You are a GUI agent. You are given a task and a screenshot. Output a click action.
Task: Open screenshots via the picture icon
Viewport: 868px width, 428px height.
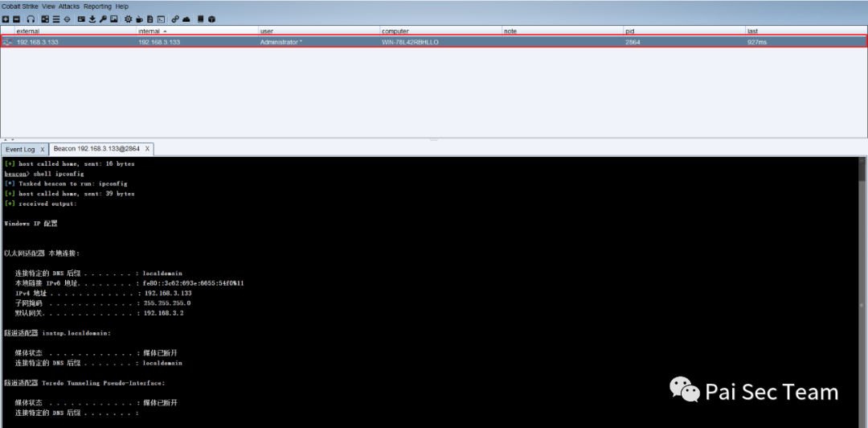(x=113, y=19)
